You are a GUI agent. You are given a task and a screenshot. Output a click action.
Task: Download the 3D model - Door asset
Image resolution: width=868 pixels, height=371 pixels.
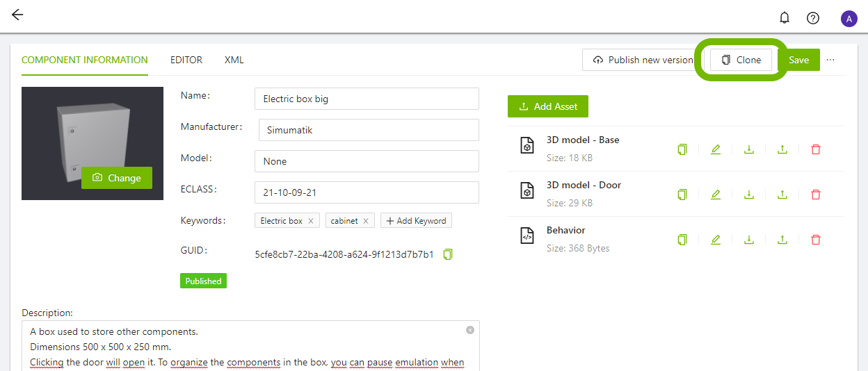[x=749, y=195]
